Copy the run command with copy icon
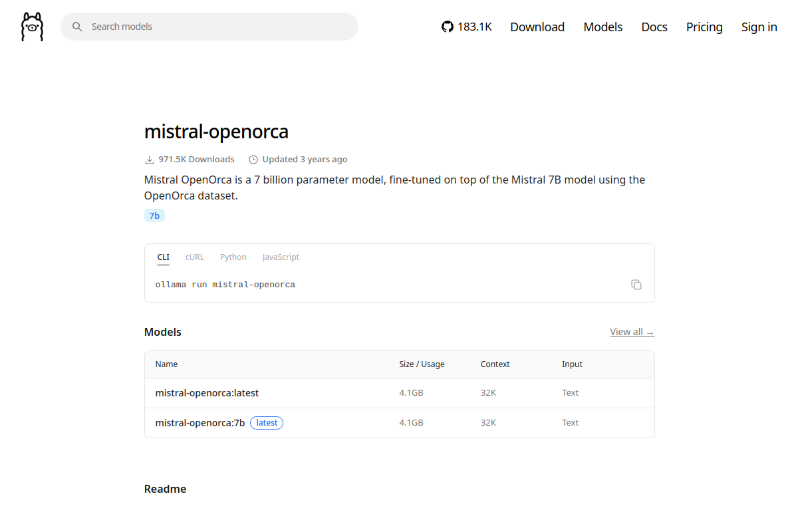 click(x=636, y=285)
